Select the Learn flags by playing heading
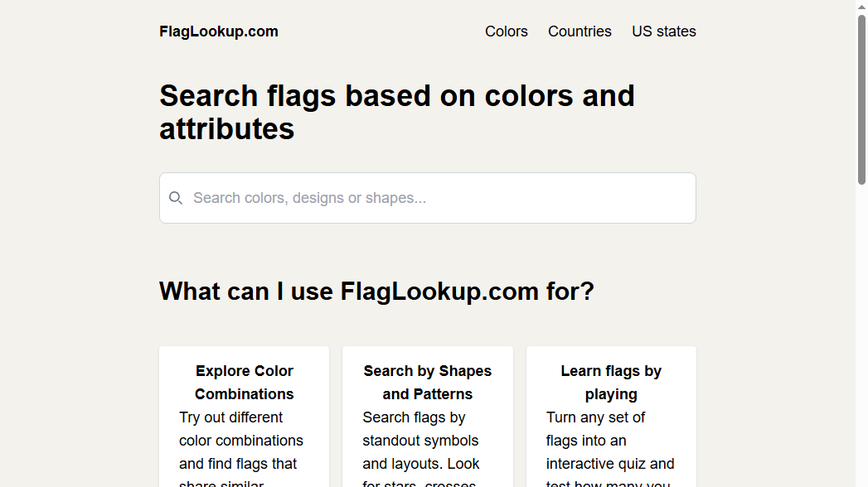The height and width of the screenshot is (487, 868). coord(611,383)
